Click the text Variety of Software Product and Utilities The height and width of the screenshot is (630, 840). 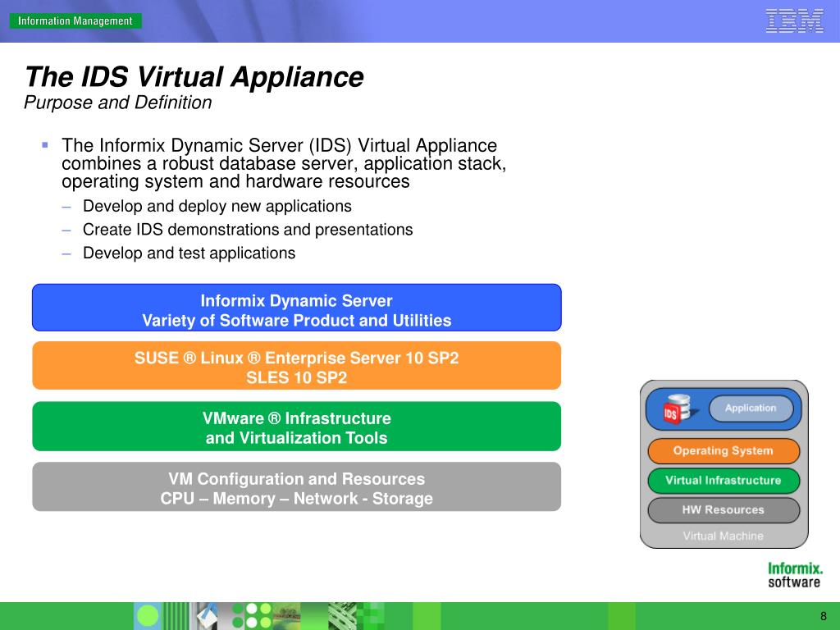pyautogui.click(x=297, y=321)
